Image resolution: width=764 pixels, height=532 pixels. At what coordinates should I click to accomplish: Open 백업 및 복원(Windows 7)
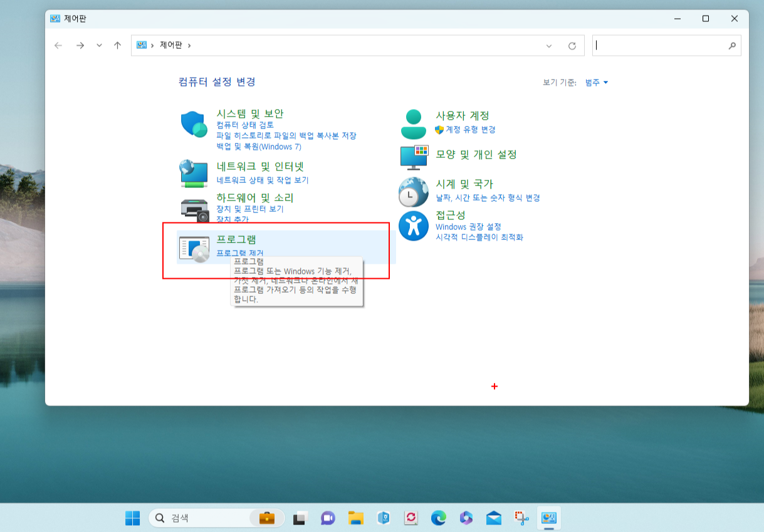pos(259,147)
